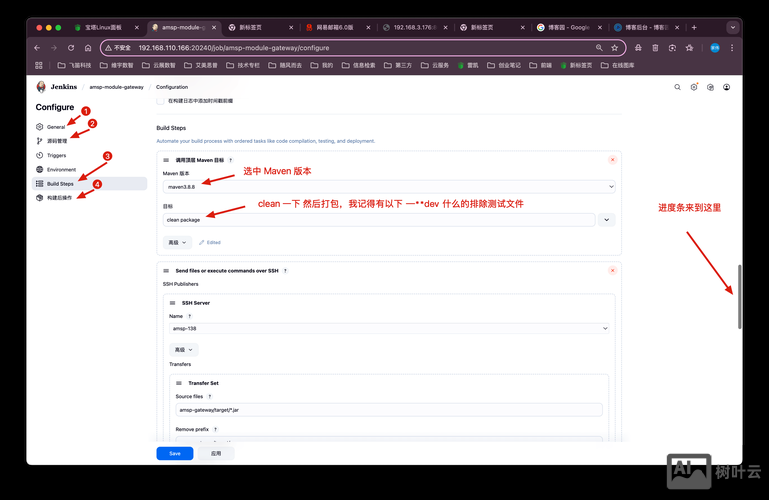Open the SSH Server Name dropdown amsp-138

tap(388, 328)
